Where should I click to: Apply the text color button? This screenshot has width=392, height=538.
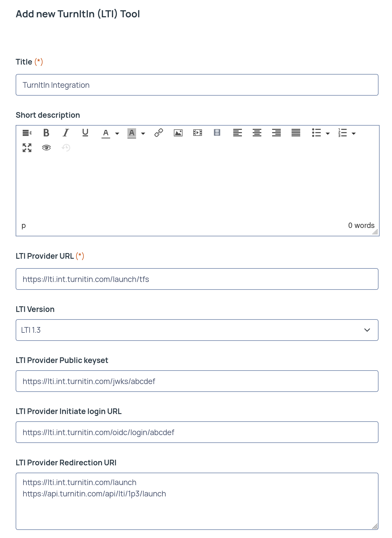(x=106, y=133)
